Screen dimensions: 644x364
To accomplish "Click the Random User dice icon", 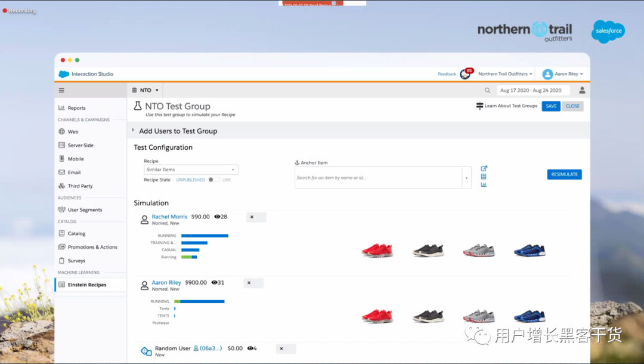I will pos(146,351).
